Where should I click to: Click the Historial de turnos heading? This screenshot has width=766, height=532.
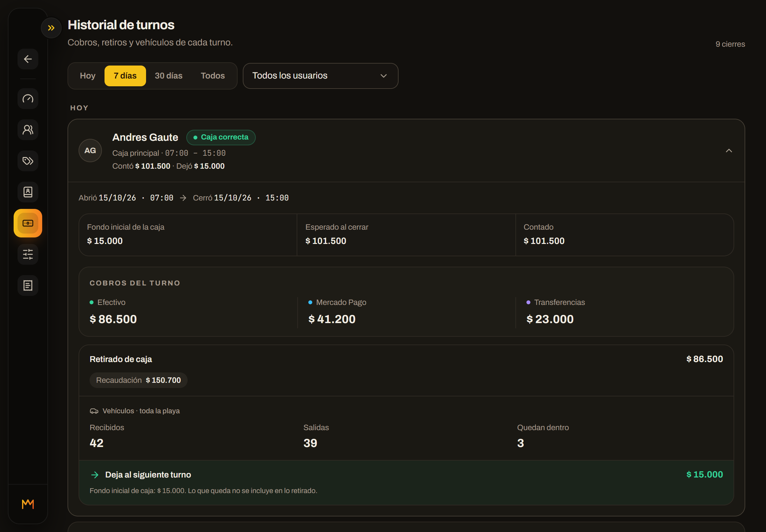tap(121, 25)
